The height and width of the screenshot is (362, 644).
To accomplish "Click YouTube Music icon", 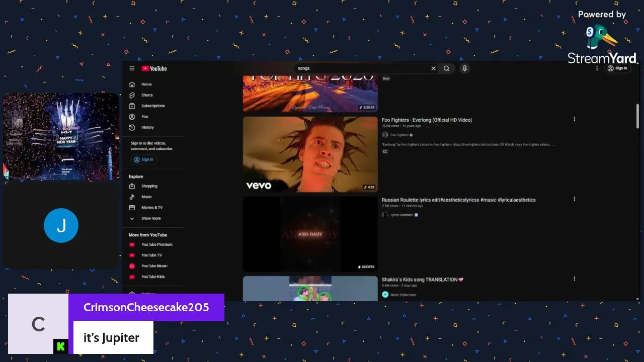I will [x=132, y=266].
